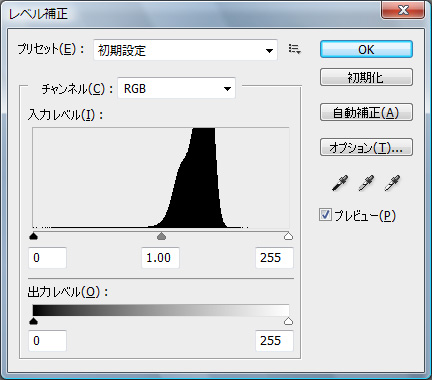Open the プリセット dropdown
This screenshot has height=380, width=432.
coord(185,50)
